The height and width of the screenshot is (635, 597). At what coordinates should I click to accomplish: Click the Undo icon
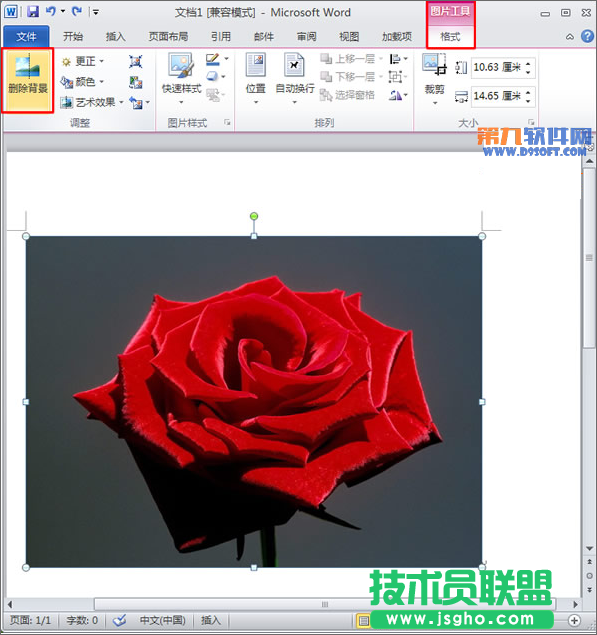coord(51,11)
